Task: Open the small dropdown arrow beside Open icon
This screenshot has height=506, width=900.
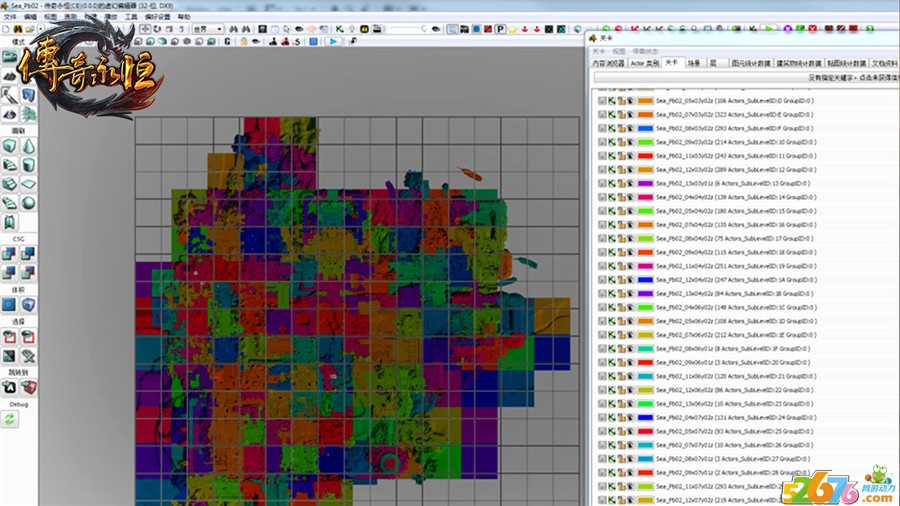Action: 40,29
